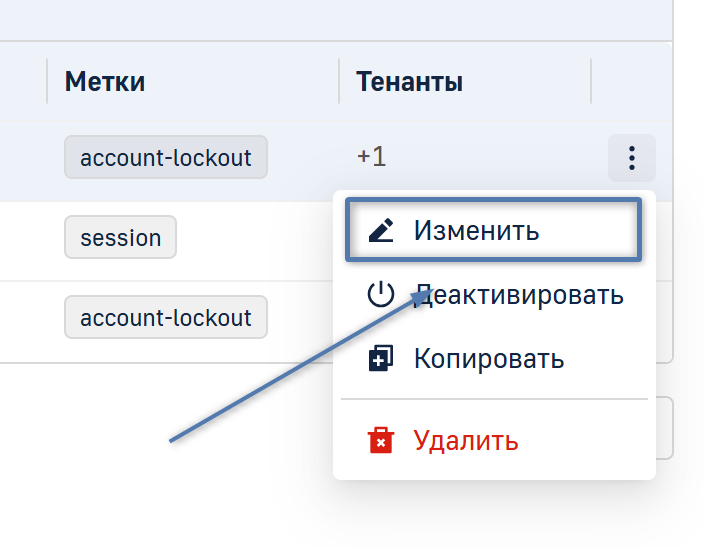
Task: Sort by the Метки column header
Action: (x=105, y=81)
